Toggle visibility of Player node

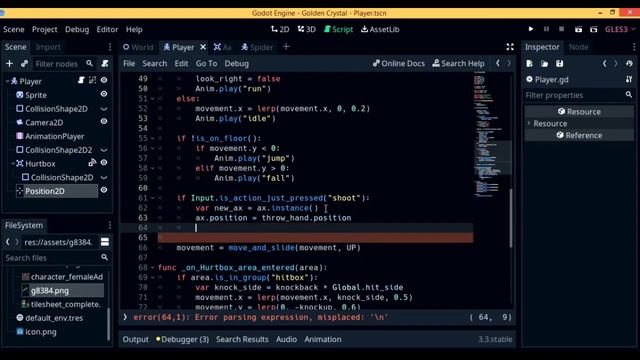[x=104, y=80]
